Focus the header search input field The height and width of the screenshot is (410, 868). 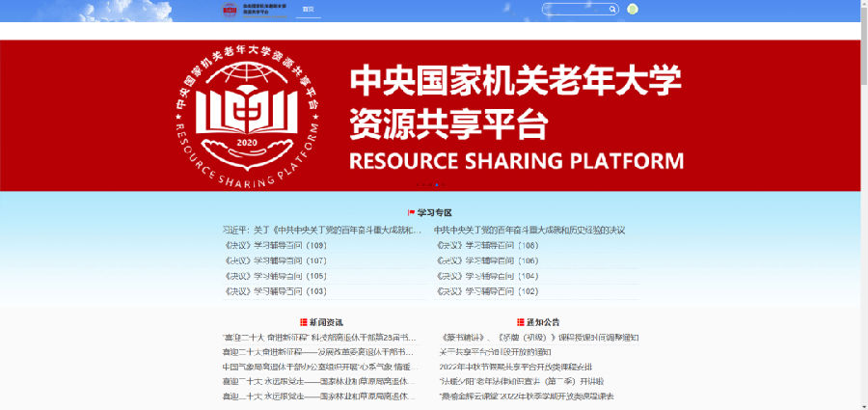tap(577, 10)
